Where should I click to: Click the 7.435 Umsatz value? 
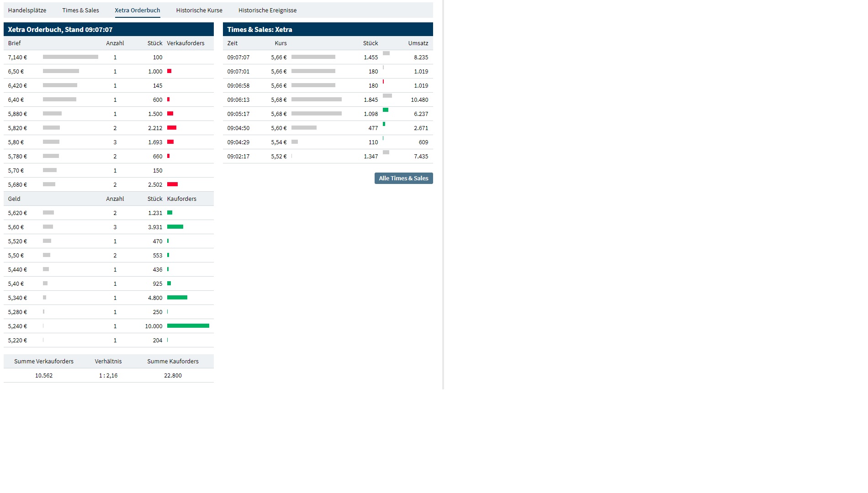pyautogui.click(x=421, y=156)
